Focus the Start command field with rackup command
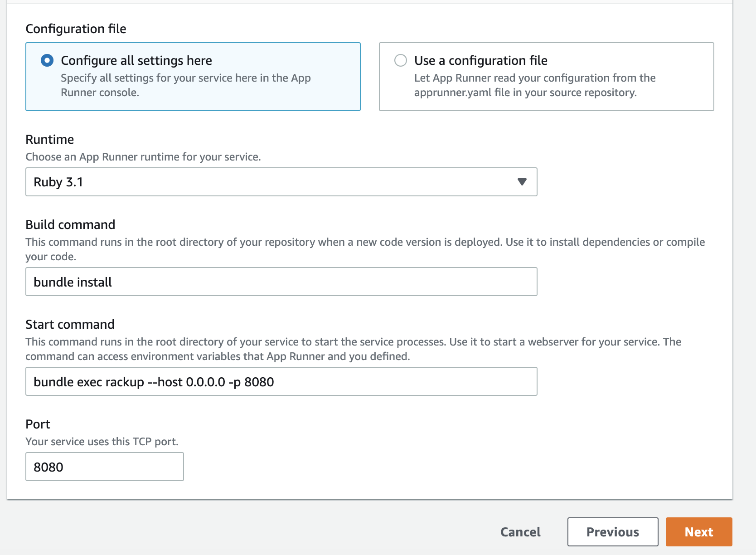The height and width of the screenshot is (555, 756). pyautogui.click(x=281, y=381)
